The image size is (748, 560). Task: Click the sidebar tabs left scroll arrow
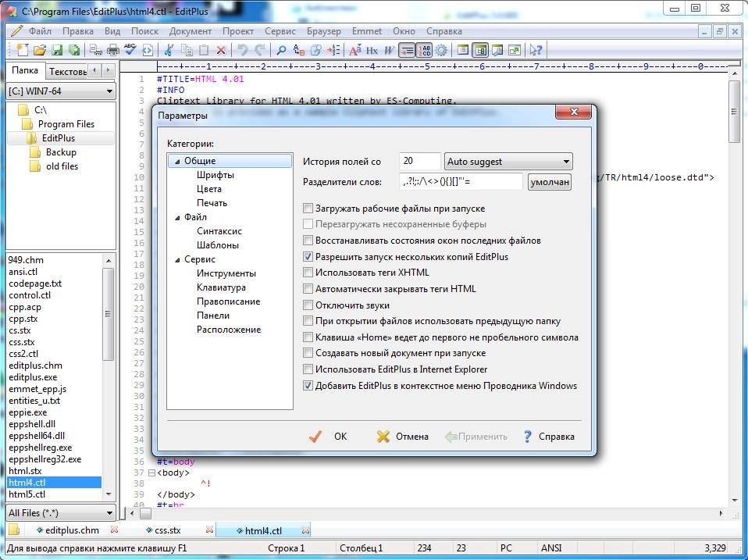pos(95,70)
